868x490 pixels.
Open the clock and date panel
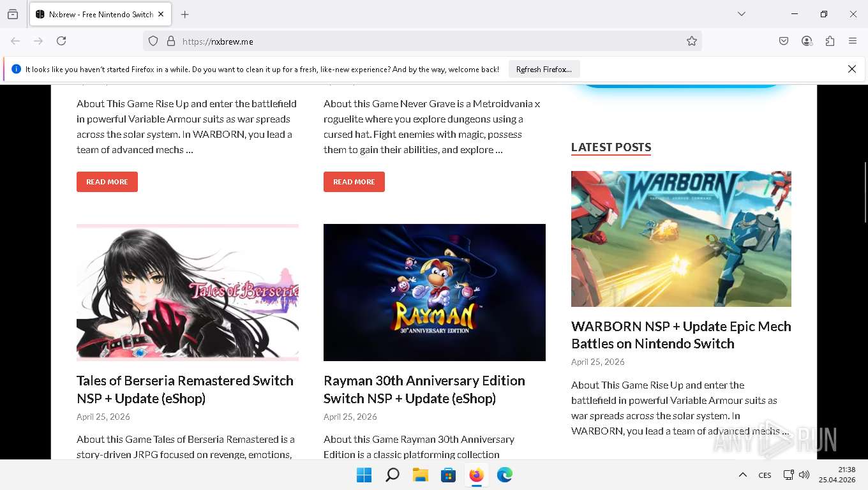coord(837,475)
